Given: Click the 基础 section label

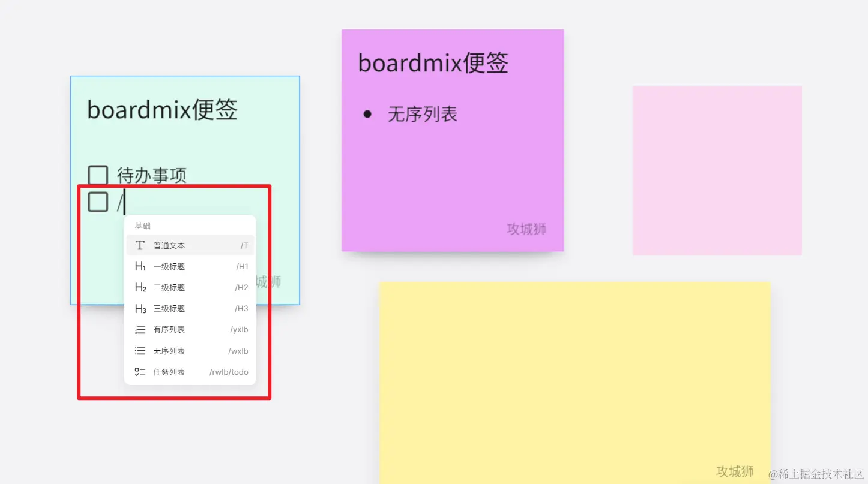Looking at the screenshot, I should 142,226.
